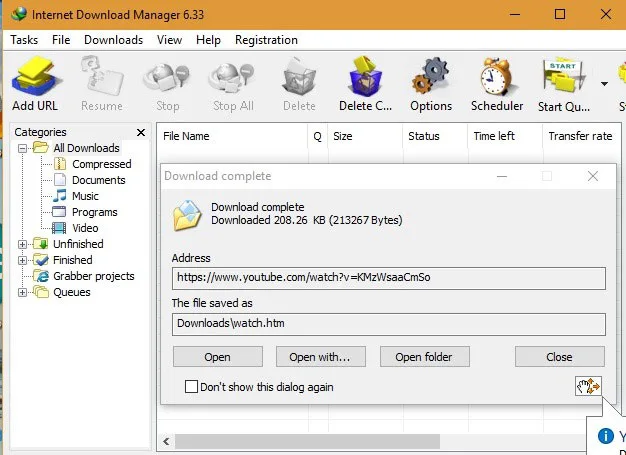This screenshot has height=455, width=626.
Task: Select the Grabber projects icon
Action: tap(41, 276)
